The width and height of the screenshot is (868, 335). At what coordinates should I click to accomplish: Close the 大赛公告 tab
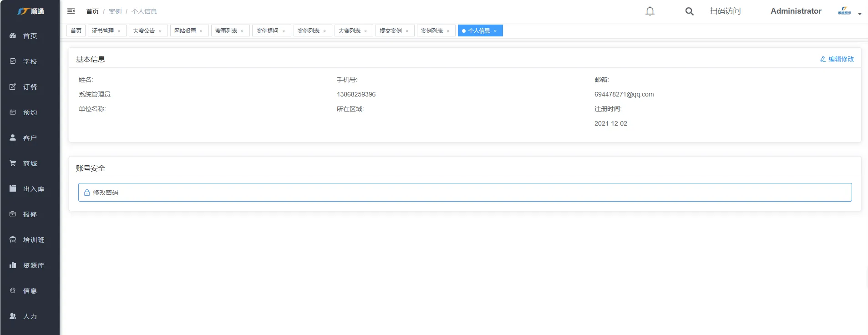160,31
